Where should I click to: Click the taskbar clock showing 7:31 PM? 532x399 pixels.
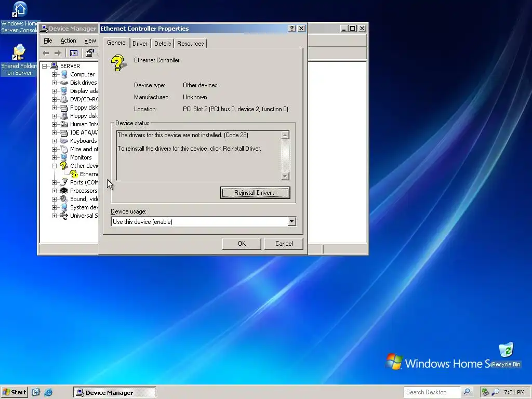(514, 392)
